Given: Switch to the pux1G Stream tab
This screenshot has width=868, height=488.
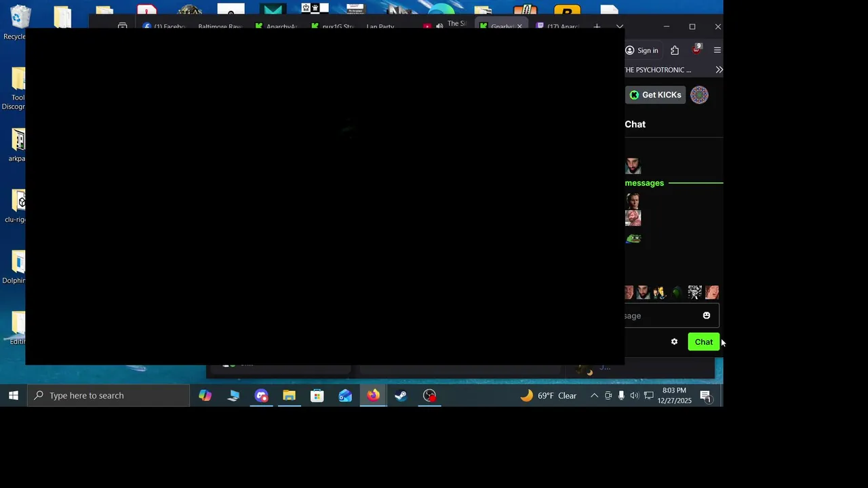Looking at the screenshot, I should point(332,26).
